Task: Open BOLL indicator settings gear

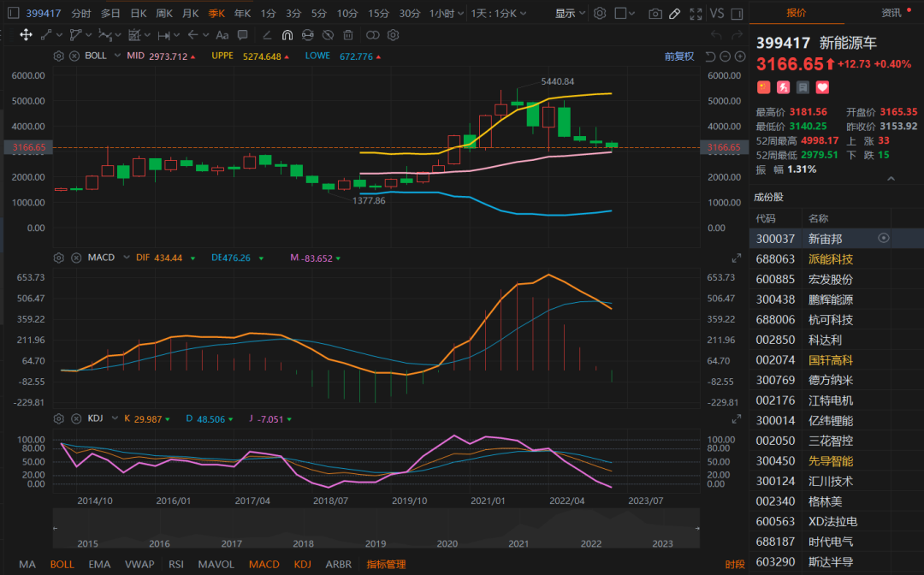Action: click(x=59, y=56)
